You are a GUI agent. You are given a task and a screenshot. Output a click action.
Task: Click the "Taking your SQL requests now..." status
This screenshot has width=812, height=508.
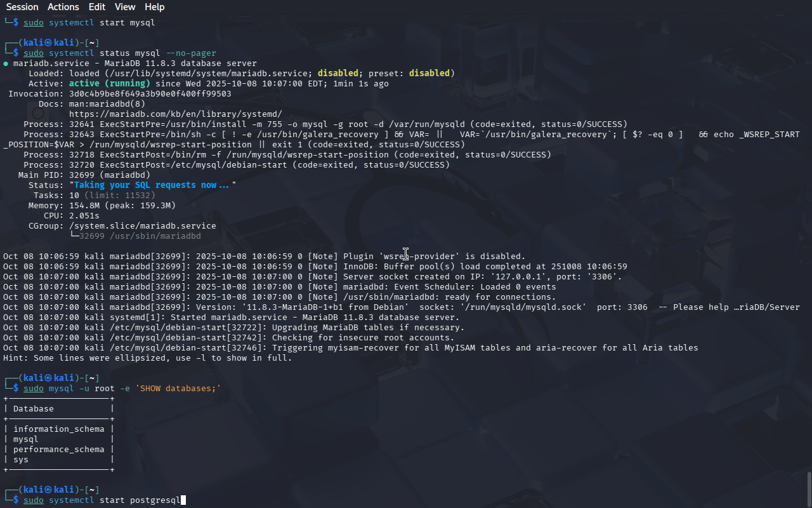152,185
